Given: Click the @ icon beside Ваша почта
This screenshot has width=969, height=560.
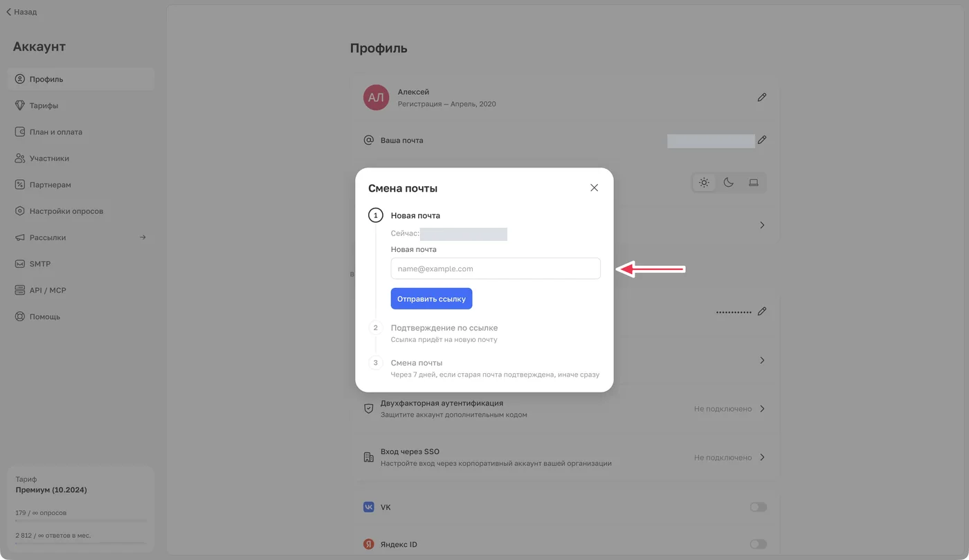Looking at the screenshot, I should [x=369, y=140].
